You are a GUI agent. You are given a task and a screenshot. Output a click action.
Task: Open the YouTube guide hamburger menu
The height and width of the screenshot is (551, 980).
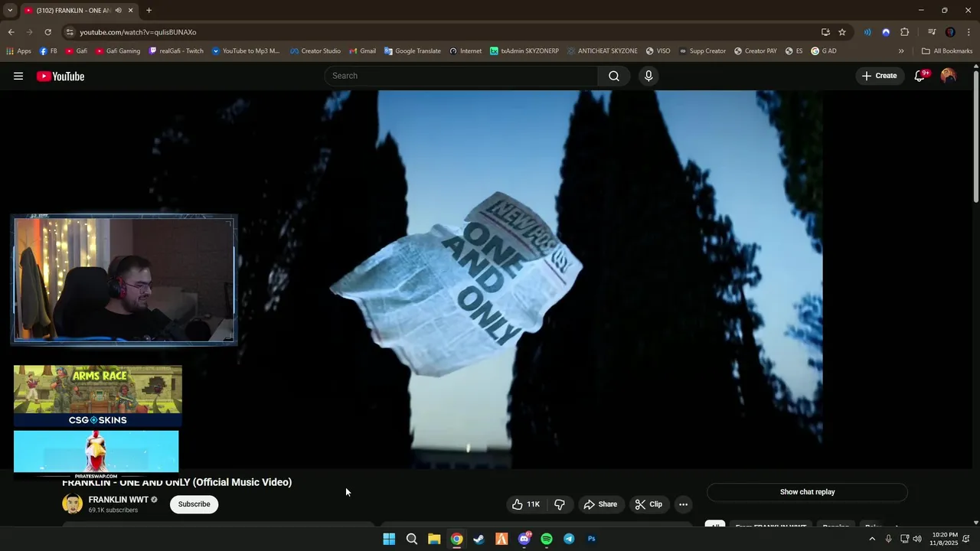pos(18,76)
